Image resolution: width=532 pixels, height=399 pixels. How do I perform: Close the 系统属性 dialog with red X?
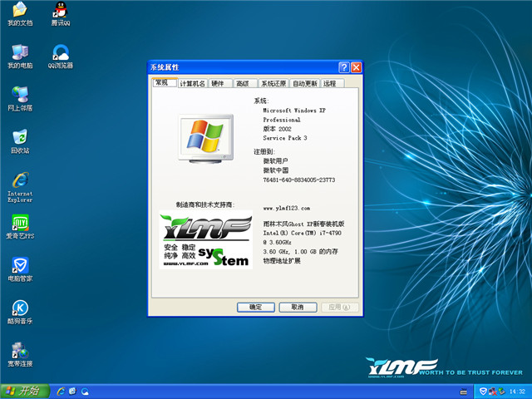click(x=356, y=67)
